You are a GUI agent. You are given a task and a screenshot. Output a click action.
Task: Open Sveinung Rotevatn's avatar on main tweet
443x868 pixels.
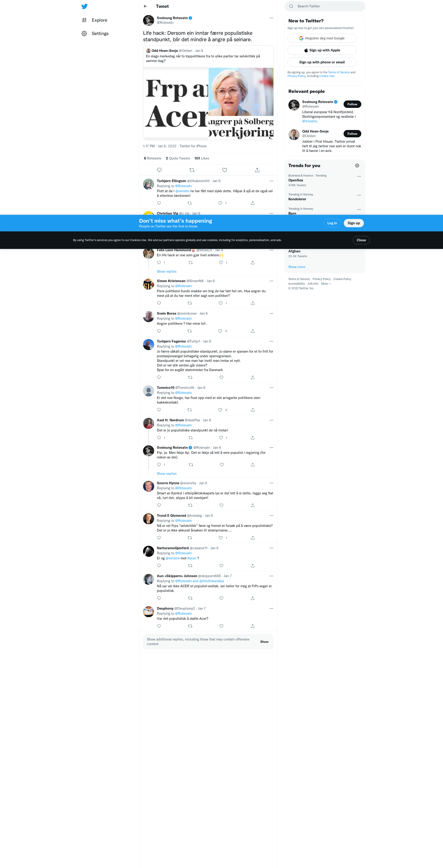[148, 21]
